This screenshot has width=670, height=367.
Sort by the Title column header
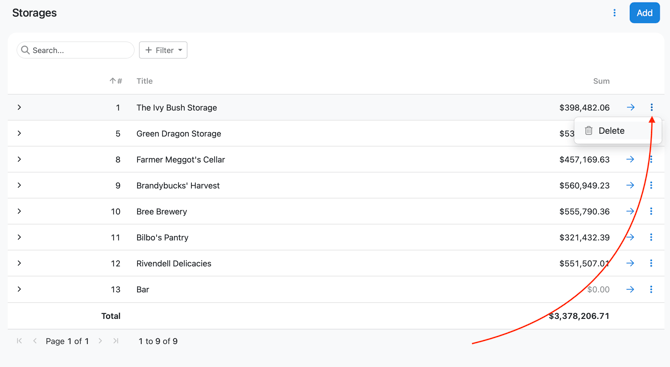pos(144,81)
